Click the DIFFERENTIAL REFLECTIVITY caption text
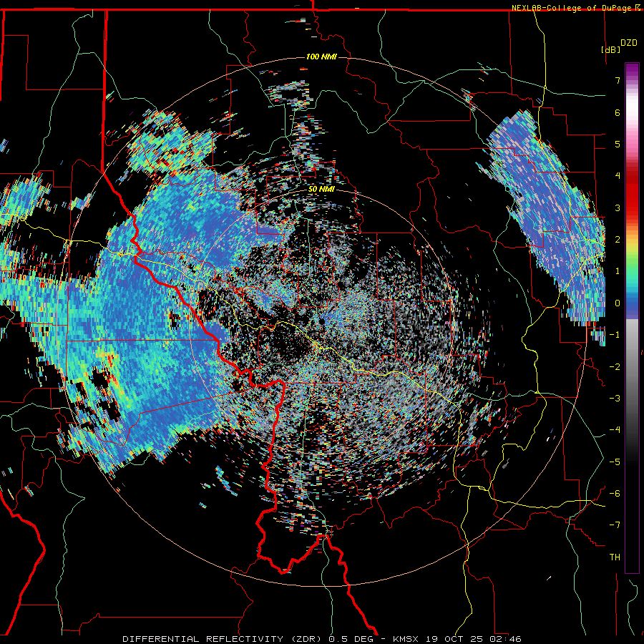The image size is (644, 644). pos(203,639)
